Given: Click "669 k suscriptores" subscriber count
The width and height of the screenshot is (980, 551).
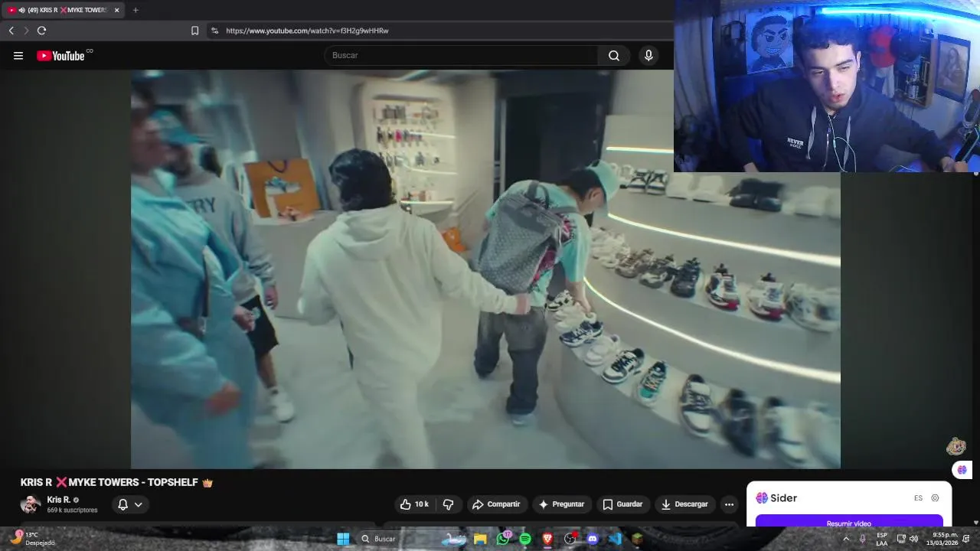Looking at the screenshot, I should 72,510.
